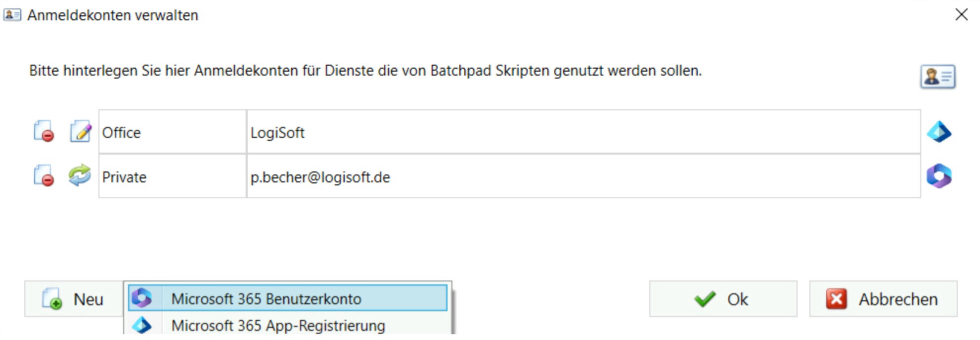980x340 pixels.
Task: Click the dialog title bar account icon
Action: click(x=12, y=15)
